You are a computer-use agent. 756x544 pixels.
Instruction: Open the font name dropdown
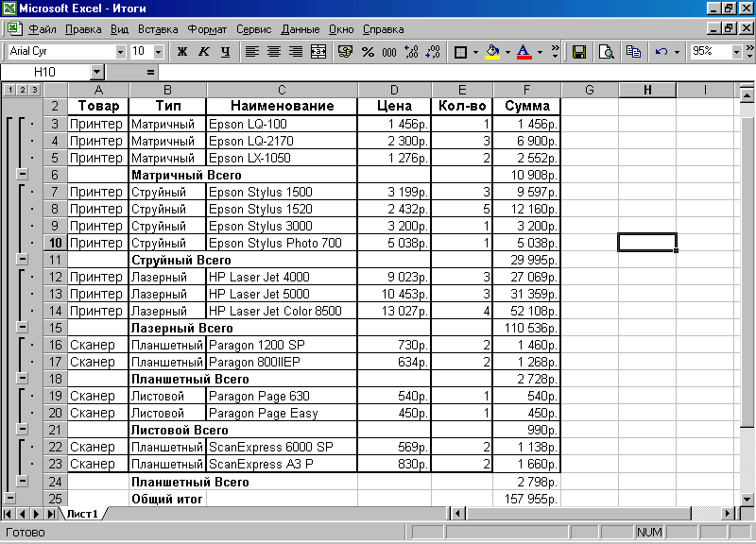point(120,52)
